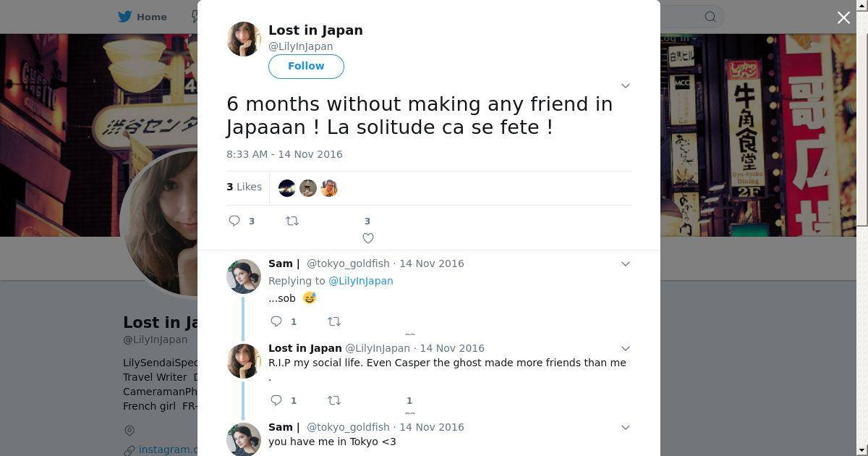
Task: Click the main tweet reply icon
Action: click(234, 221)
